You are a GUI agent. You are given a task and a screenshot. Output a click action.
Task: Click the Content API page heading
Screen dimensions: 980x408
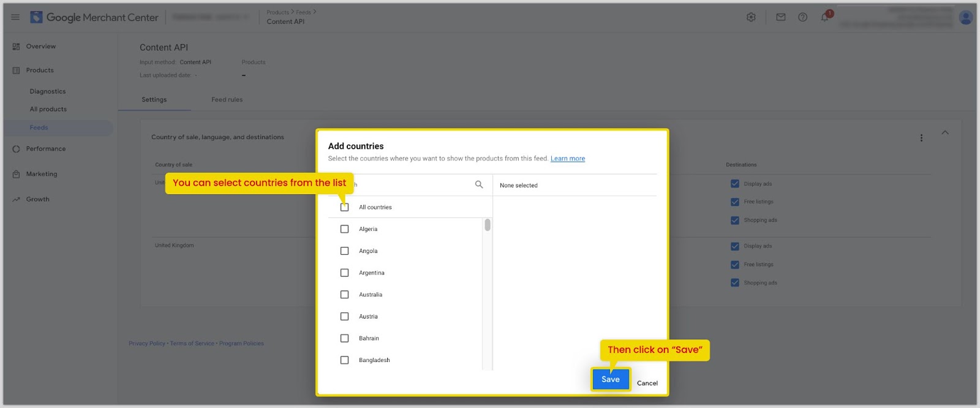pos(164,48)
